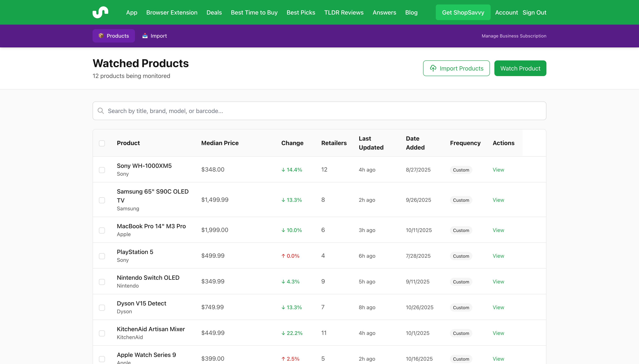Click Get ShopSavvy button
This screenshot has height=364, width=639.
coord(463,12)
